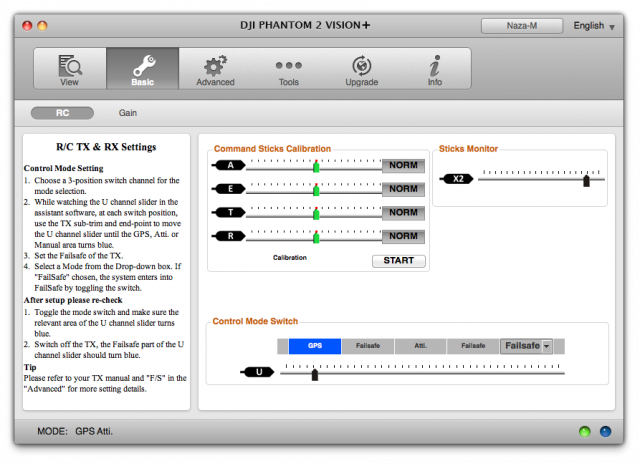Toggle NORM direction for channel T
This screenshot has height=466, width=640.
(x=403, y=213)
